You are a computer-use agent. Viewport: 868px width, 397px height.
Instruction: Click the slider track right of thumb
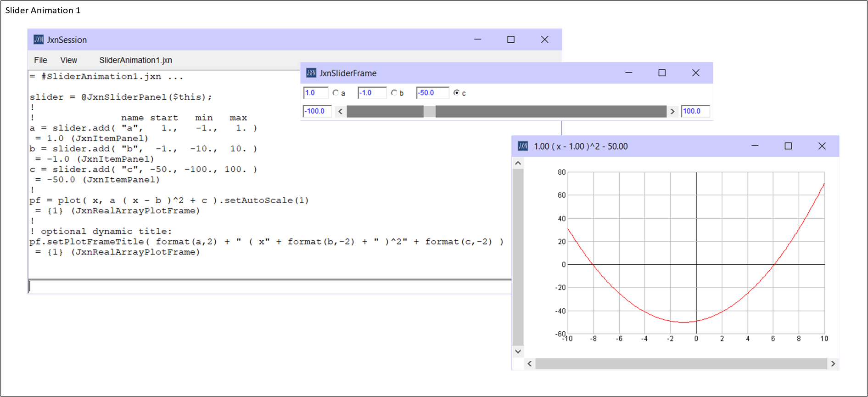tap(551, 111)
